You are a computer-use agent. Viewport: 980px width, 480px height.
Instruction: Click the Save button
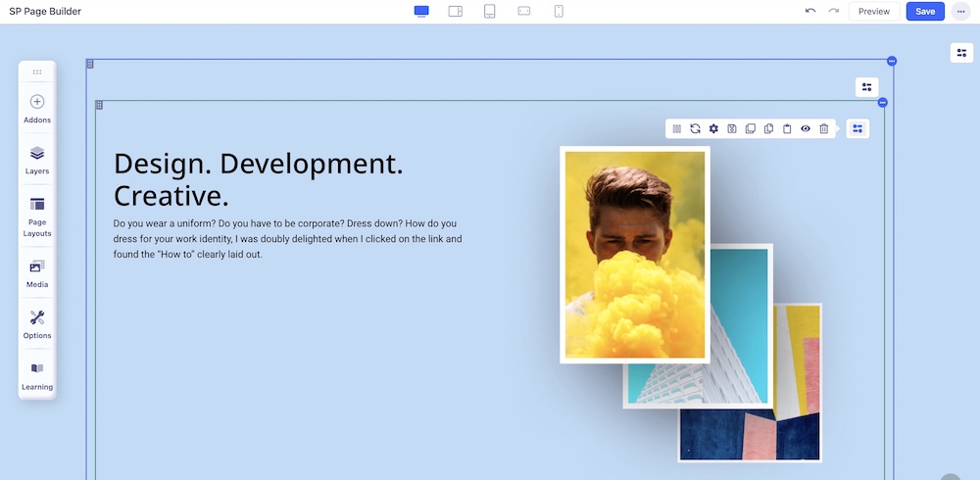click(925, 12)
